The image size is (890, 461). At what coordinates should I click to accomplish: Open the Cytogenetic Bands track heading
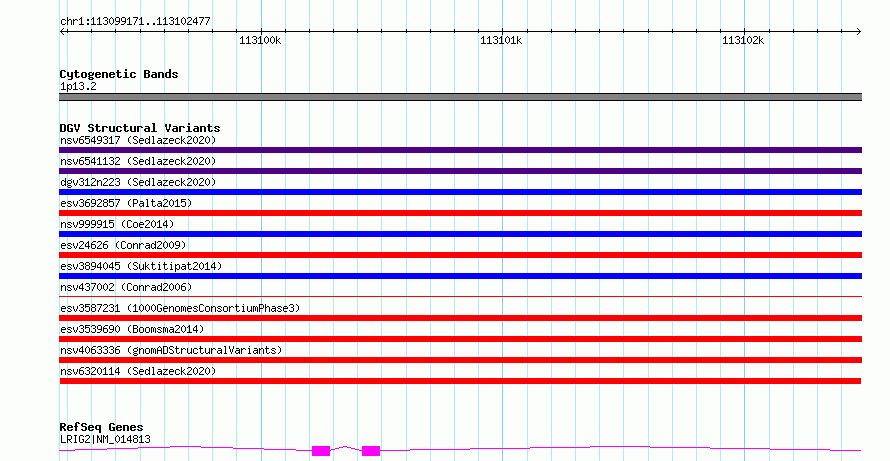119,74
